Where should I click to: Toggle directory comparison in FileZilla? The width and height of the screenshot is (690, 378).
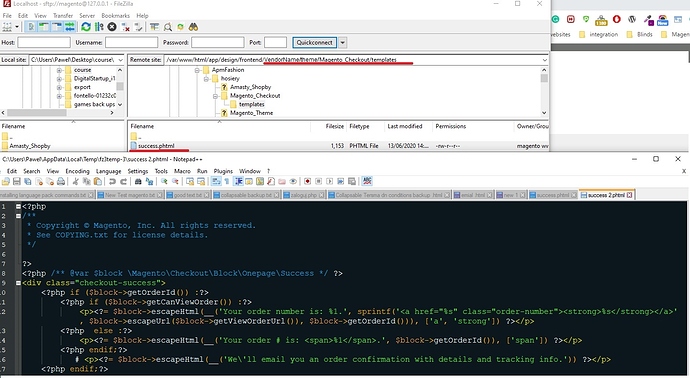(x=167, y=27)
